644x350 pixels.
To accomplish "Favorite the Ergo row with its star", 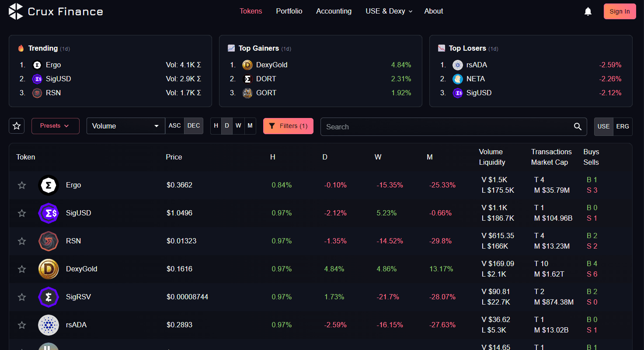I will (x=22, y=185).
